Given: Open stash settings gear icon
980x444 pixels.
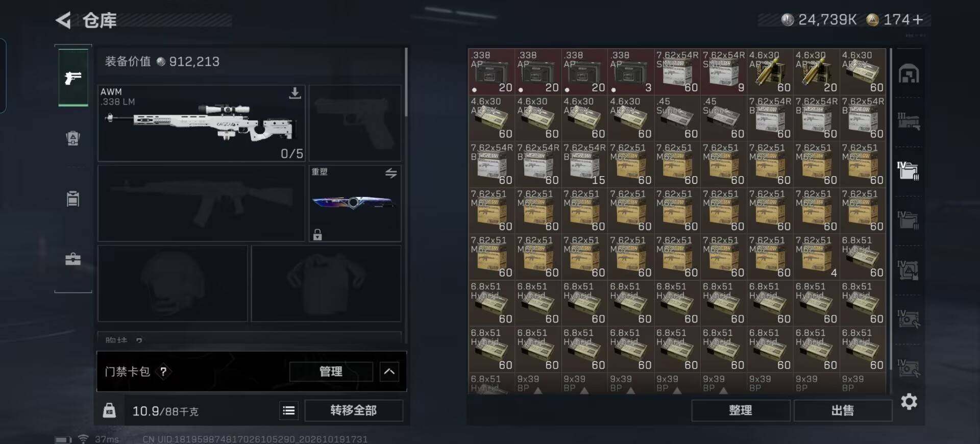Looking at the screenshot, I should (909, 402).
